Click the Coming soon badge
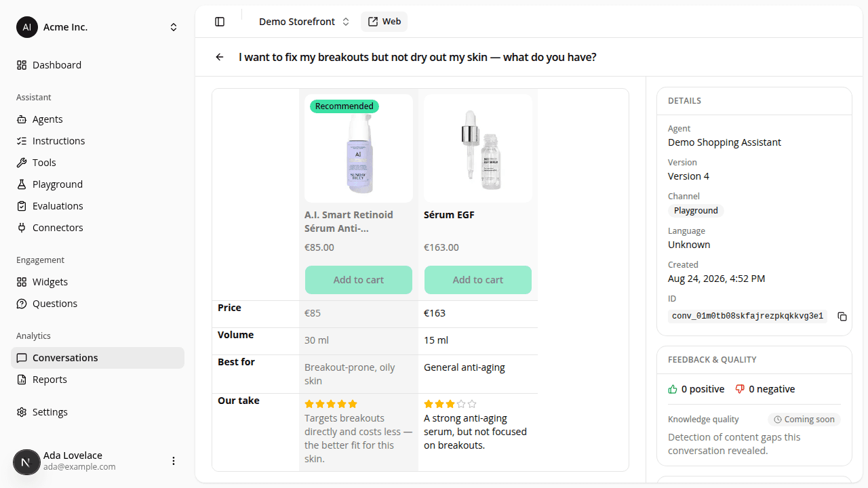 [x=804, y=420]
